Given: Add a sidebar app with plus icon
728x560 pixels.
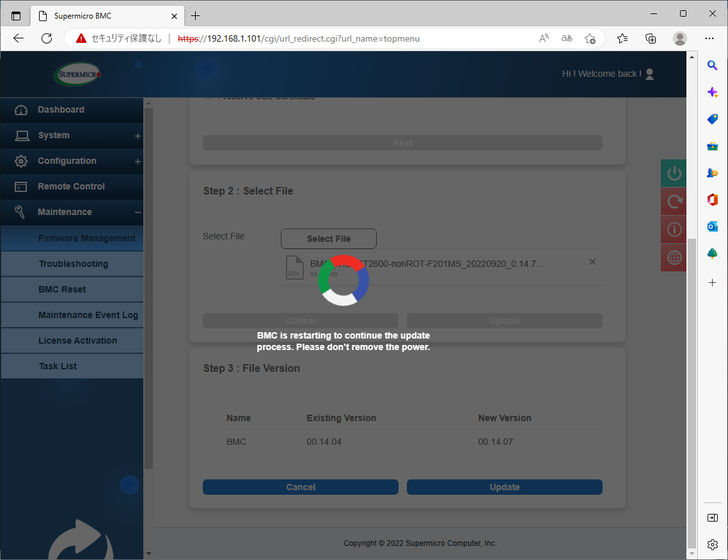Looking at the screenshot, I should (713, 283).
